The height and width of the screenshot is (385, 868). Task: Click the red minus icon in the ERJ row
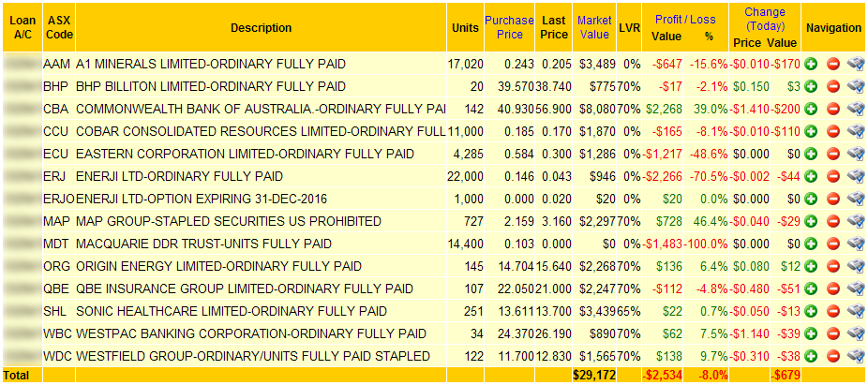pyautogui.click(x=833, y=176)
